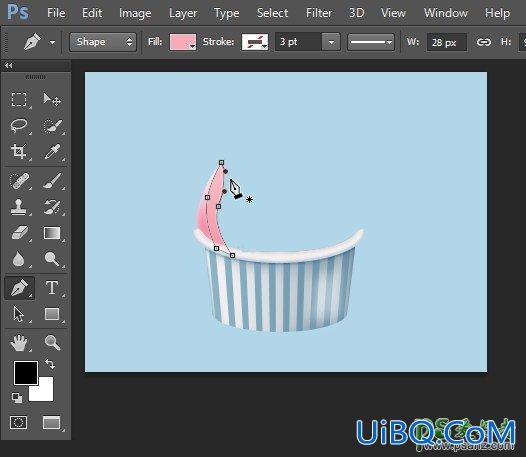Screen dimensions: 526x457
Task: Change screen mode button
Action: click(52, 422)
